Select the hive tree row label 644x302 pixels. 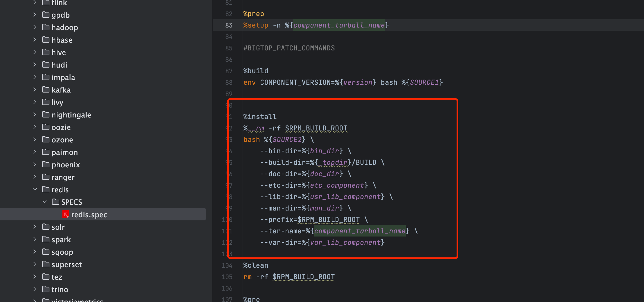click(59, 52)
